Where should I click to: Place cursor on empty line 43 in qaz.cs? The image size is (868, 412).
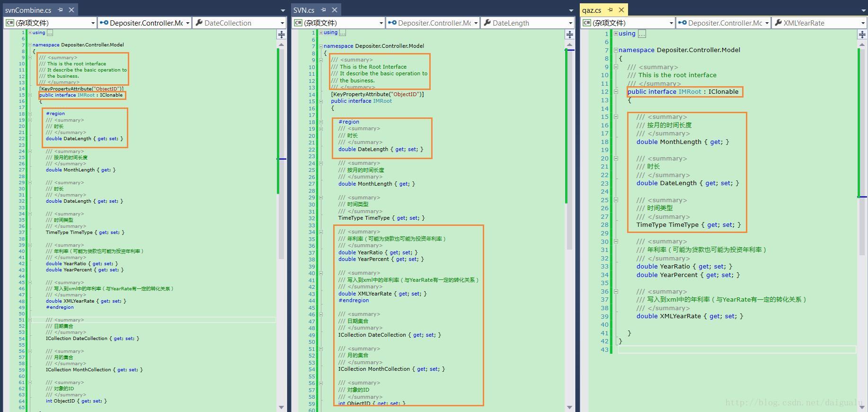tap(737, 349)
